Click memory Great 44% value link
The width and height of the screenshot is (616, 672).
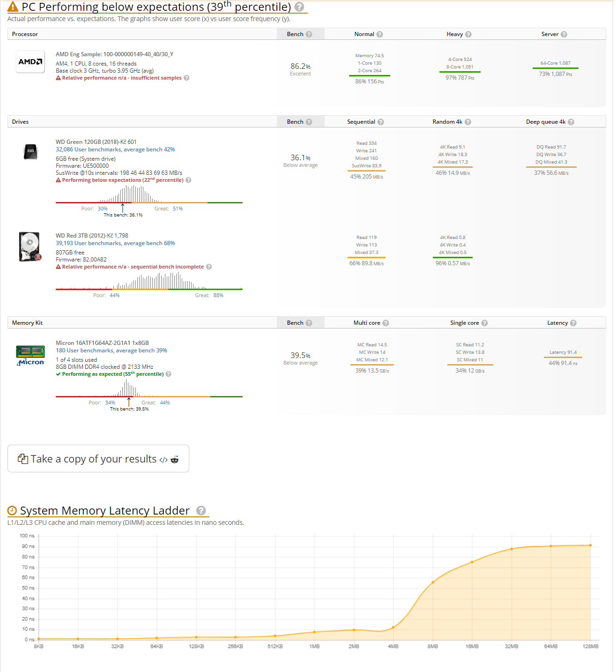click(165, 403)
